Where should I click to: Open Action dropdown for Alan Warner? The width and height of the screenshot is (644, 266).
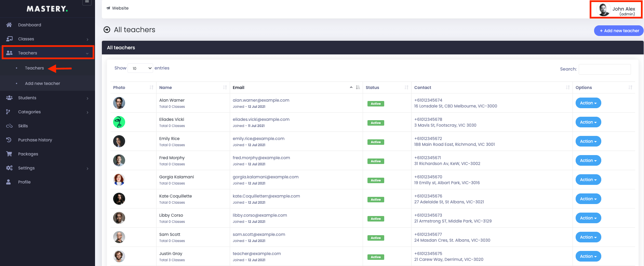coord(588,103)
